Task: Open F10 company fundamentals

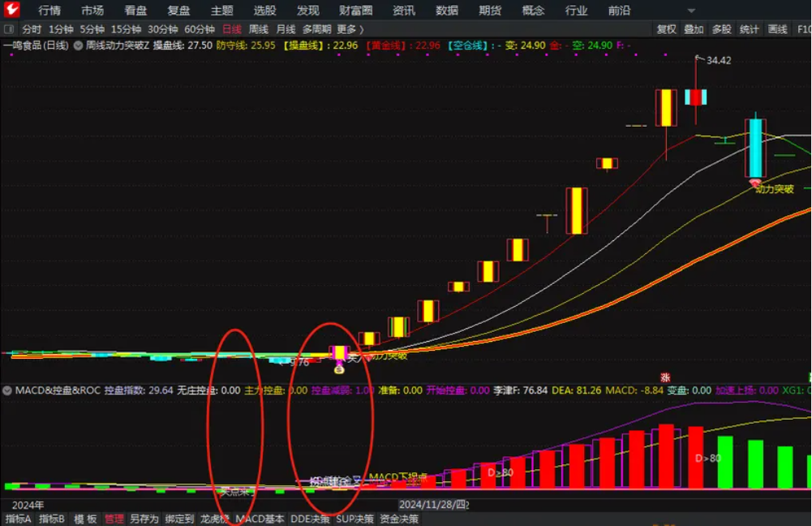Action: [806, 28]
